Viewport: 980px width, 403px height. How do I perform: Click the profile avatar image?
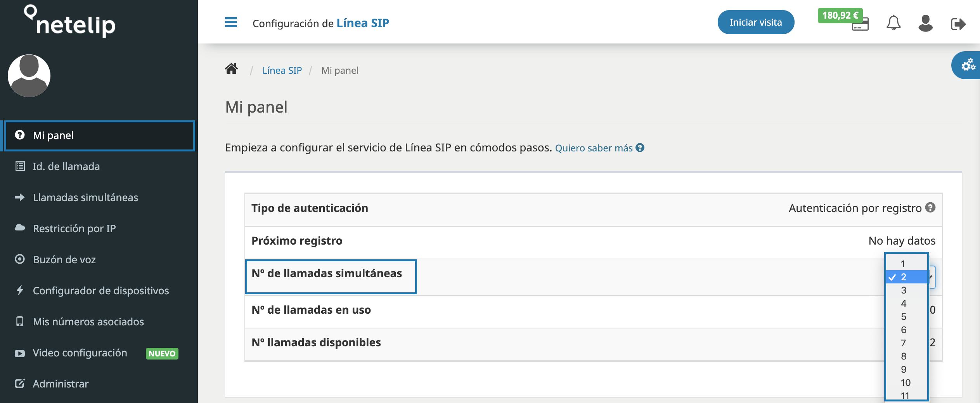click(28, 76)
